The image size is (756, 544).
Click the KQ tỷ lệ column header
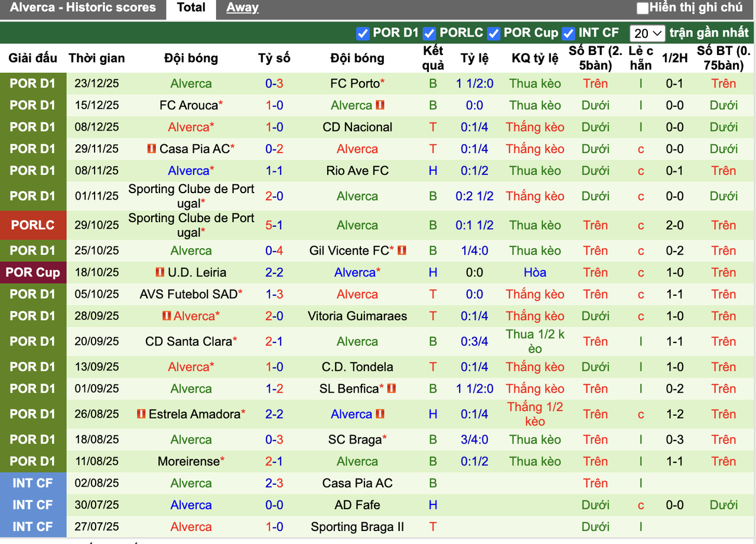(x=535, y=58)
